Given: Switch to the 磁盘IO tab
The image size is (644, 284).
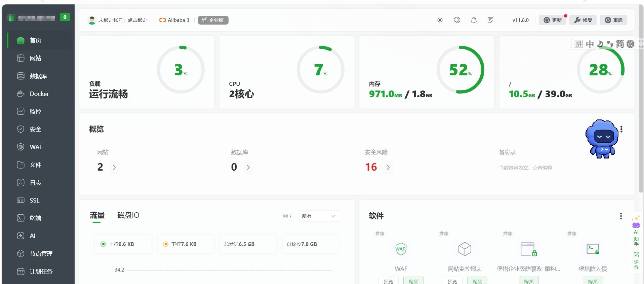Looking at the screenshot, I should coord(128,215).
